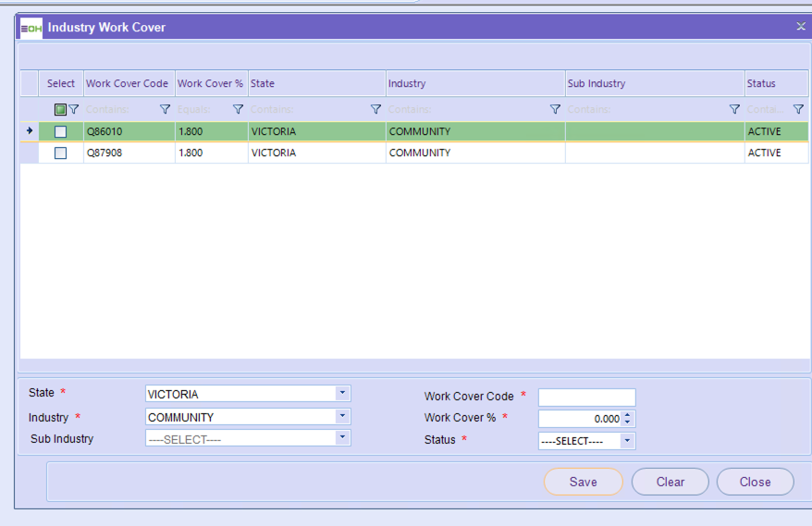Click into the Work Cover Code field
The image size is (812, 526).
click(x=586, y=398)
